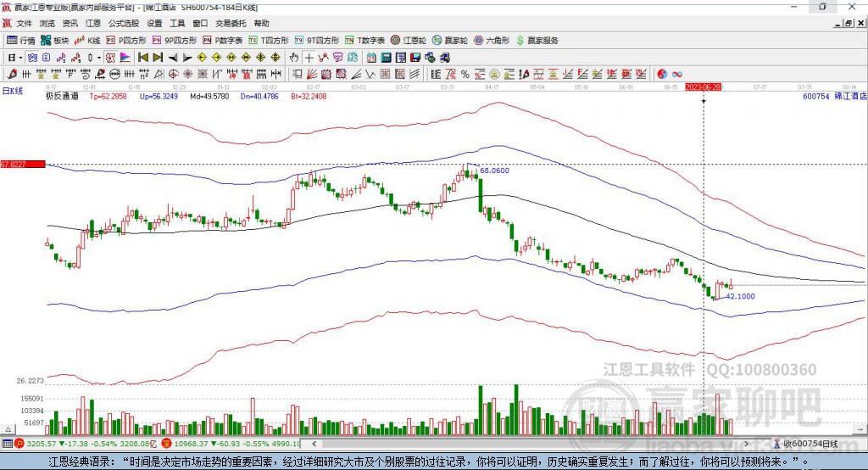Select the zigzag V-line tool

(x=370, y=74)
